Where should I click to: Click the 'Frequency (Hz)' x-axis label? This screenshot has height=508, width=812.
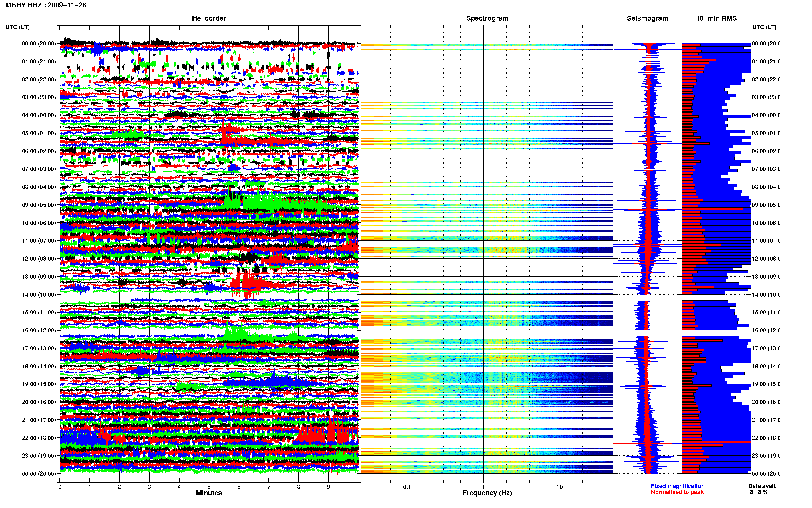click(x=487, y=493)
